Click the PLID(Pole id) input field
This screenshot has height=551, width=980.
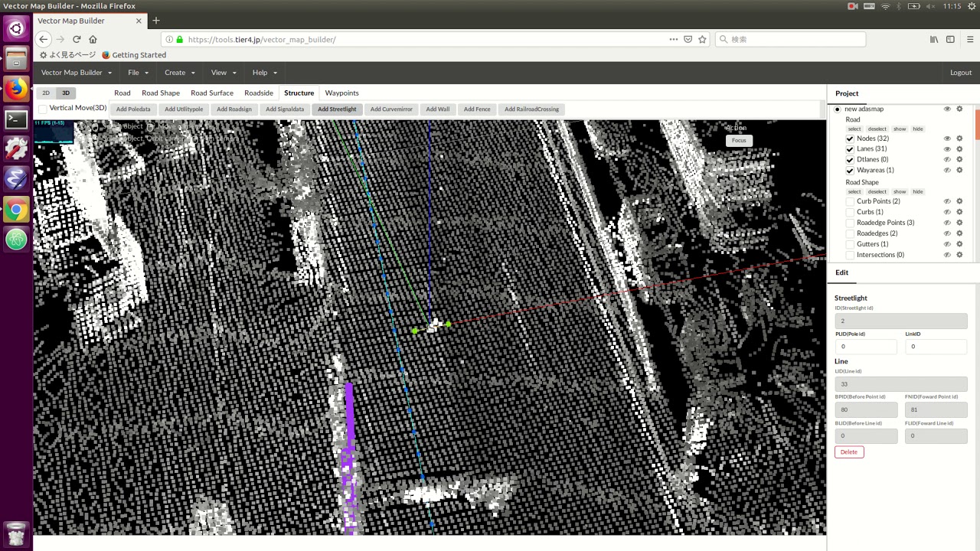865,346
